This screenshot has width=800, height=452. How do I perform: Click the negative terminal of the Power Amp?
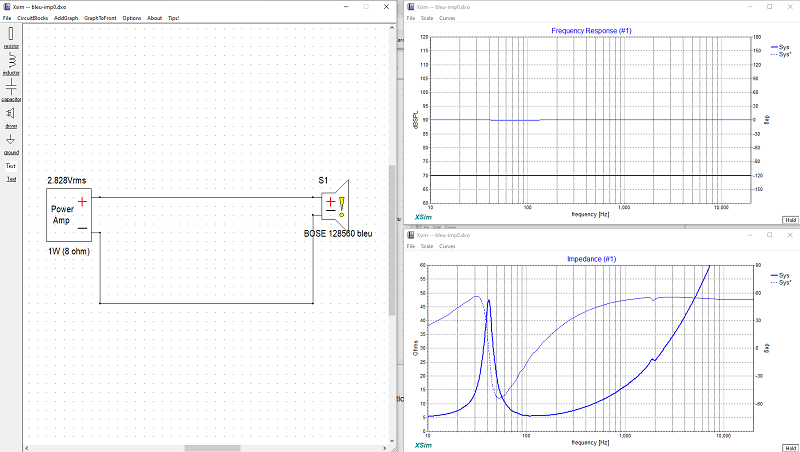(82, 229)
